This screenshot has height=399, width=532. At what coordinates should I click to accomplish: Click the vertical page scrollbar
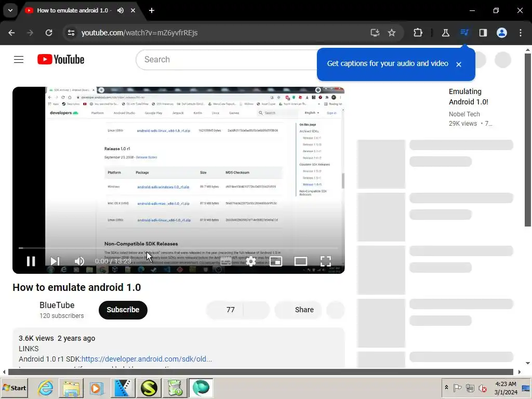pos(528,140)
